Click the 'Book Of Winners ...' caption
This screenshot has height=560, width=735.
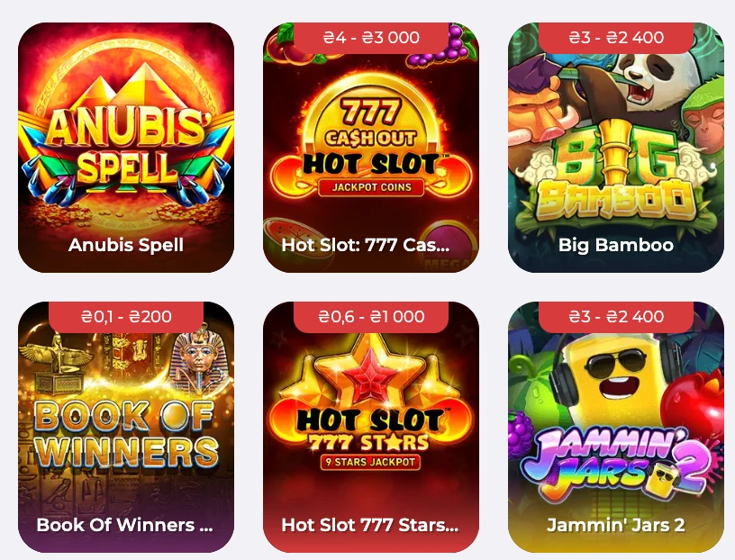(x=124, y=525)
